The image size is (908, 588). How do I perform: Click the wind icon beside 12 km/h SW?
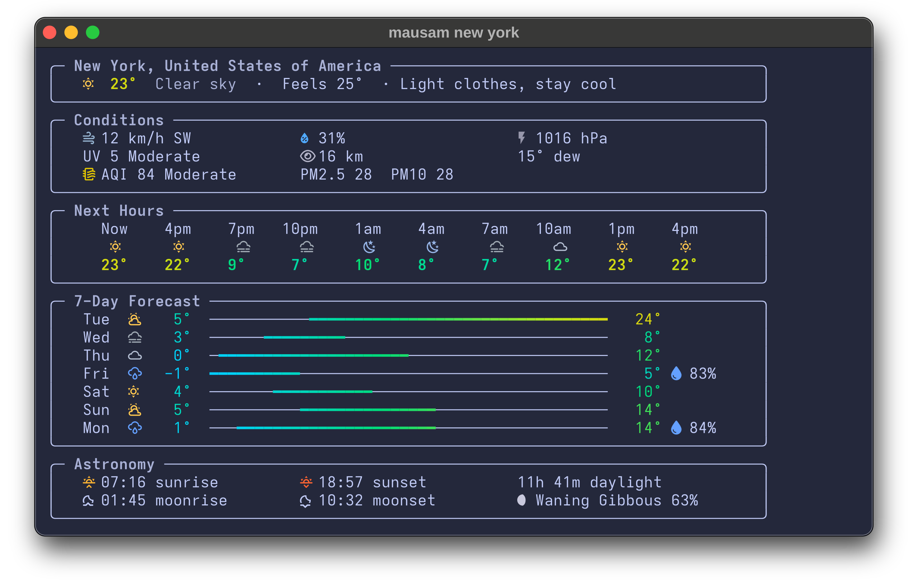[88, 138]
